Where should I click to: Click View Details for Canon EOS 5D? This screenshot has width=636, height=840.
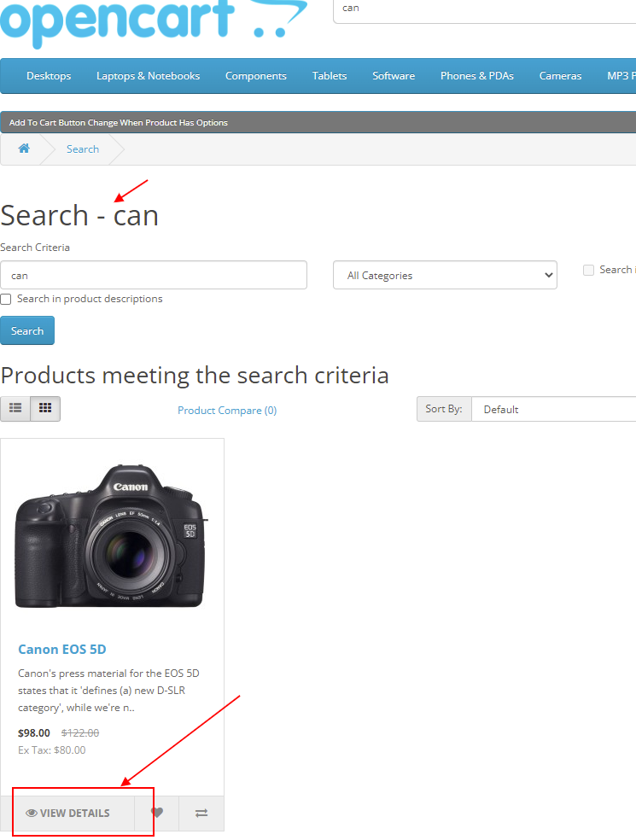(67, 813)
